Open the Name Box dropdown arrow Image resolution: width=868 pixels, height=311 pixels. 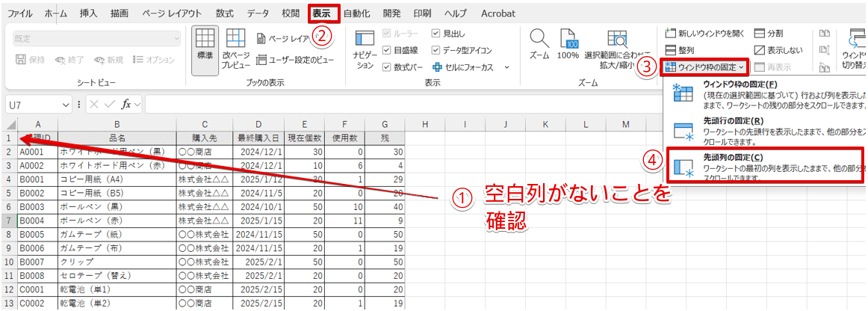(66, 104)
